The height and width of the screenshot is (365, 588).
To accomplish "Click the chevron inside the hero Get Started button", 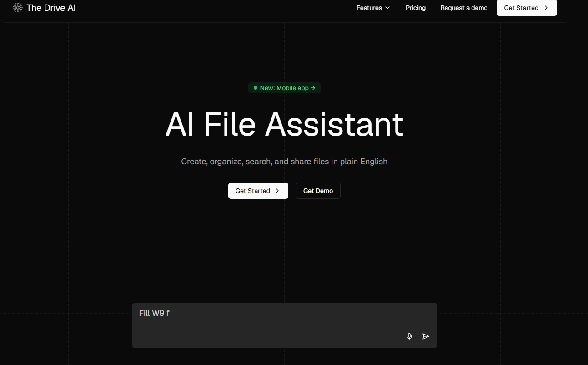I will [277, 191].
